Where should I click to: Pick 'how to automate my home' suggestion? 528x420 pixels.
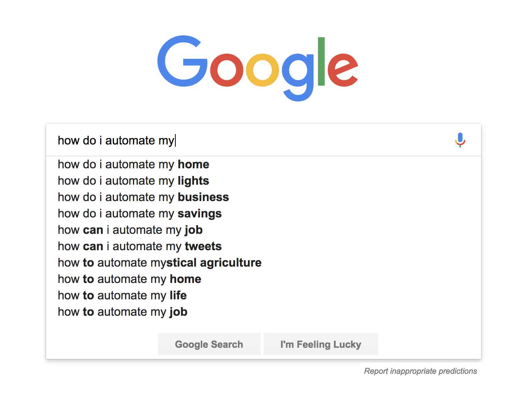264,279
